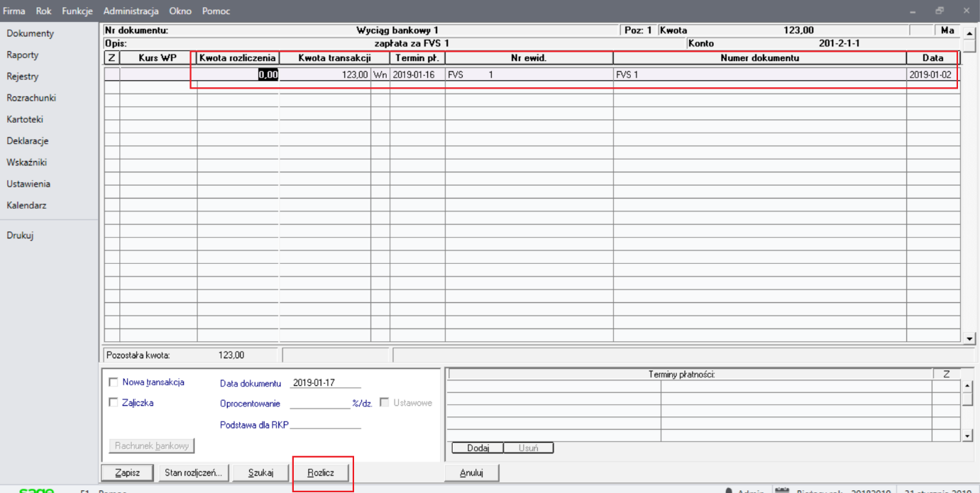Click Drukuj in the sidebar
The width and height of the screenshot is (980, 493).
(20, 236)
